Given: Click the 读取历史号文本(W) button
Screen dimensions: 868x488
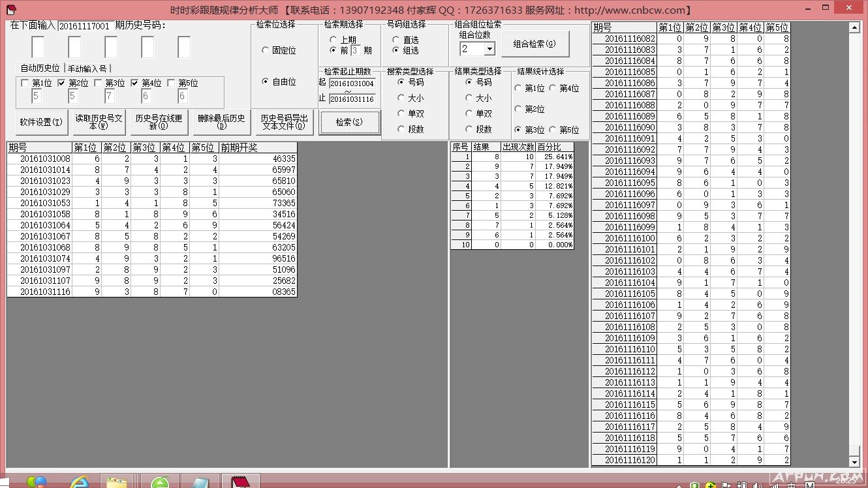Looking at the screenshot, I should [x=99, y=122].
